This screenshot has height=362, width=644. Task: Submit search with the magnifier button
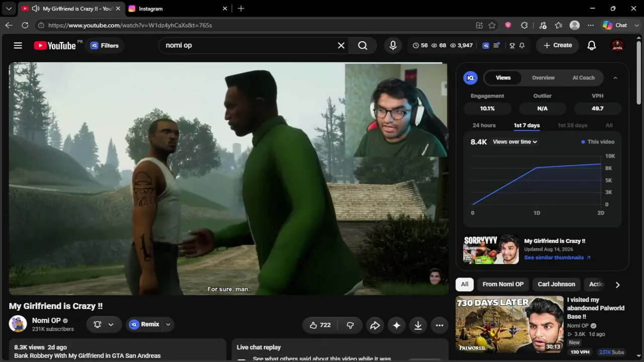[x=363, y=45]
